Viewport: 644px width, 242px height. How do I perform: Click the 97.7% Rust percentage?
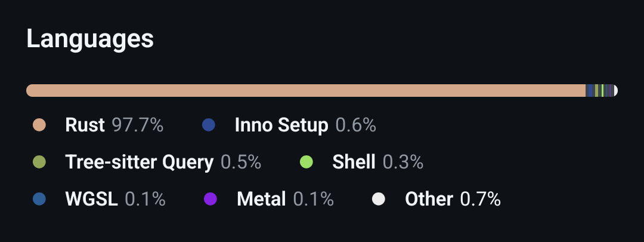138,125
